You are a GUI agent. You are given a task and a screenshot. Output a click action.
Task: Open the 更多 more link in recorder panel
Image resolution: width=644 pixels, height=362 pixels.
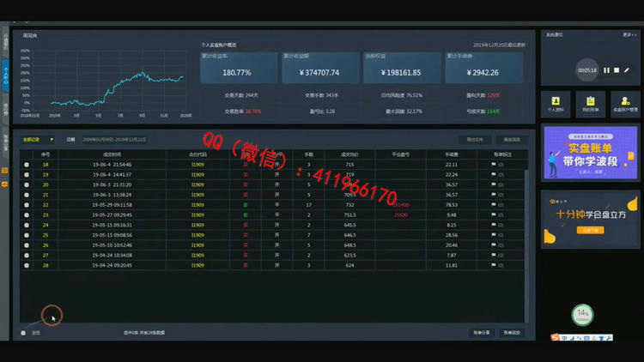pyautogui.click(x=629, y=35)
